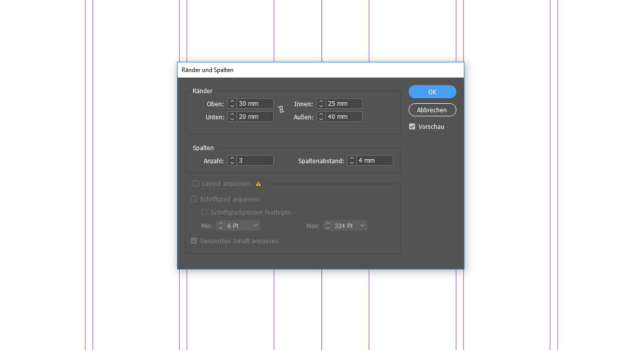This screenshot has width=644, height=350.
Task: Click the Abbrechen button
Action: click(x=432, y=110)
